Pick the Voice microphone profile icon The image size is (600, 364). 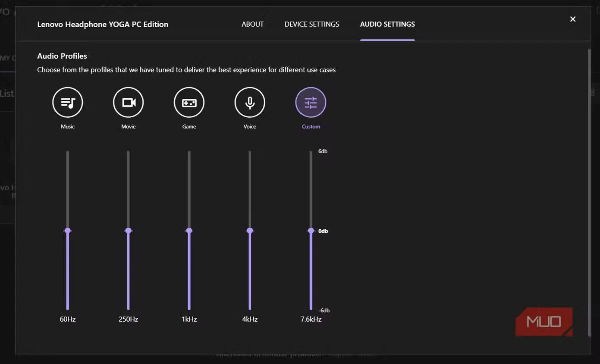click(x=250, y=102)
